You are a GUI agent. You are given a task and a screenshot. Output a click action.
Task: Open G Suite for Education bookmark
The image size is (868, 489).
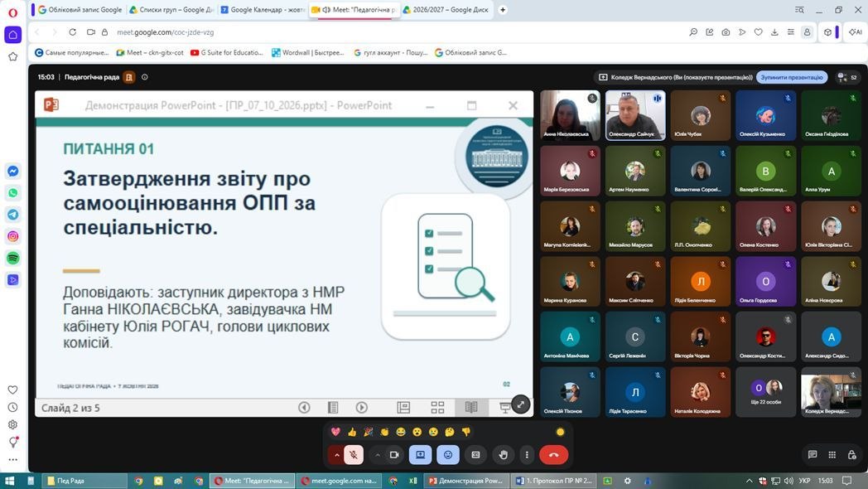pyautogui.click(x=227, y=52)
